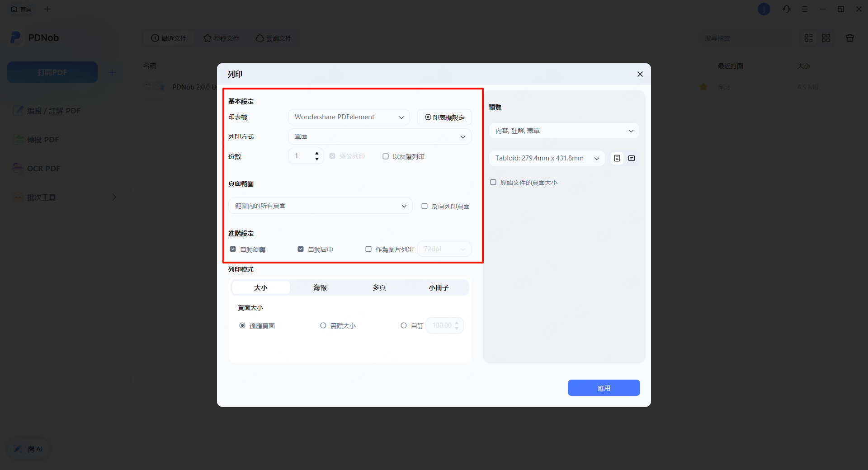Uncheck the 自動旋轉 checkbox

[x=233, y=249]
